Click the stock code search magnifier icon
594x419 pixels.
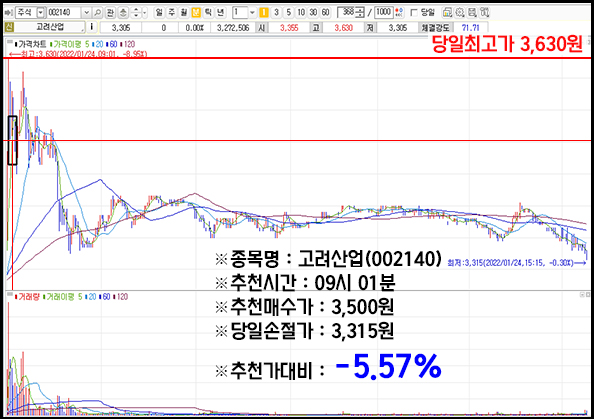(x=98, y=13)
